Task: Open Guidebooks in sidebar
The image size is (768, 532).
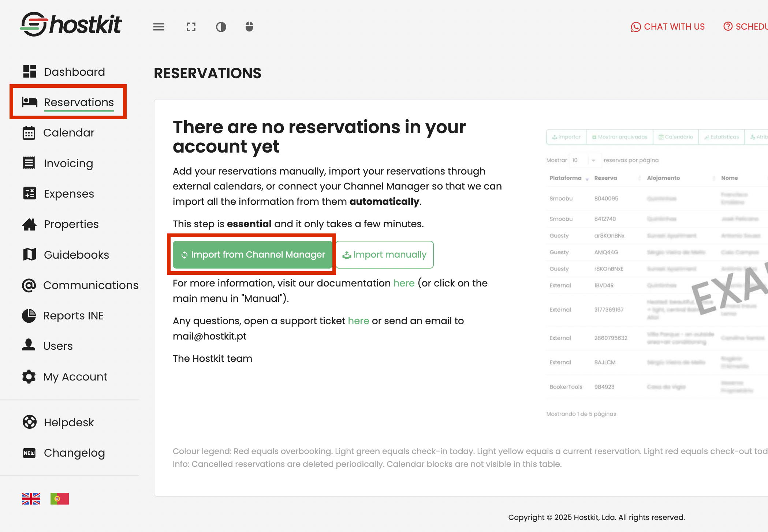Action: (76, 255)
